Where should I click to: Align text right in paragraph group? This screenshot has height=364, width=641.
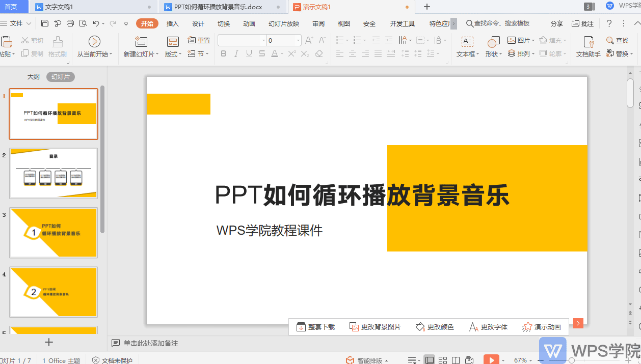365,53
